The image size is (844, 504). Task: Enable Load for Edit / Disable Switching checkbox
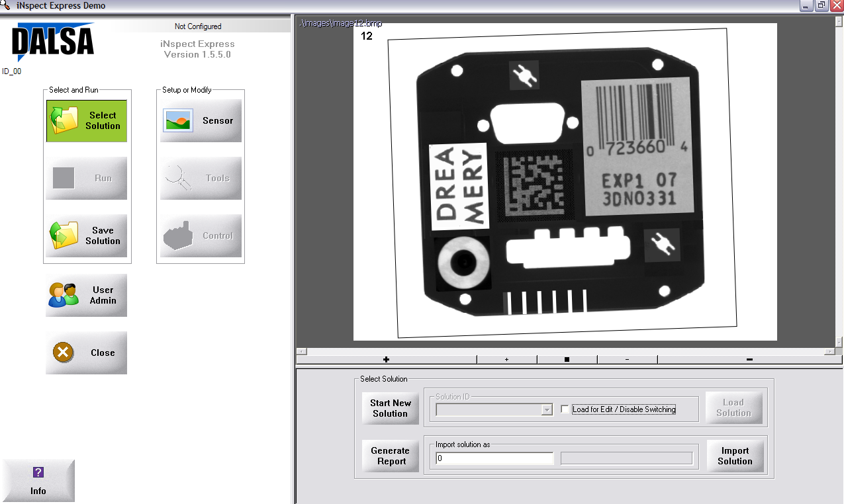(565, 409)
